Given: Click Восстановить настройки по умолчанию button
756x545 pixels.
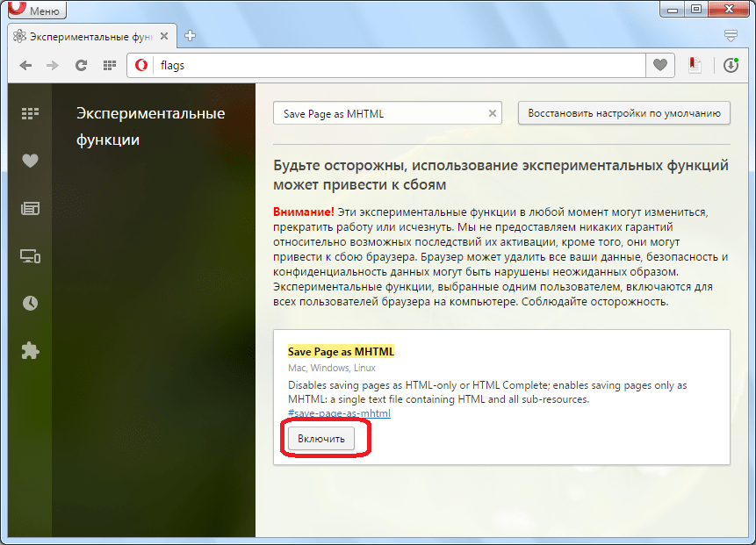Looking at the screenshot, I should [x=623, y=113].
